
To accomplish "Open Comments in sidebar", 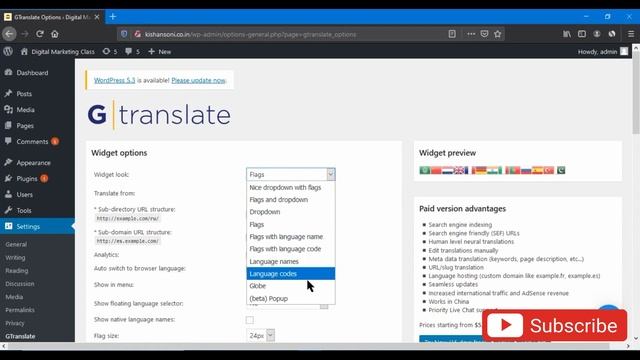I will pyautogui.click(x=32, y=142).
